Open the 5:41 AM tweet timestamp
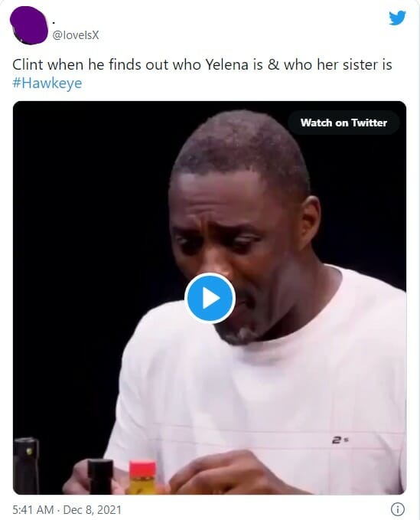The height and width of the screenshot is (520, 420). (33, 509)
